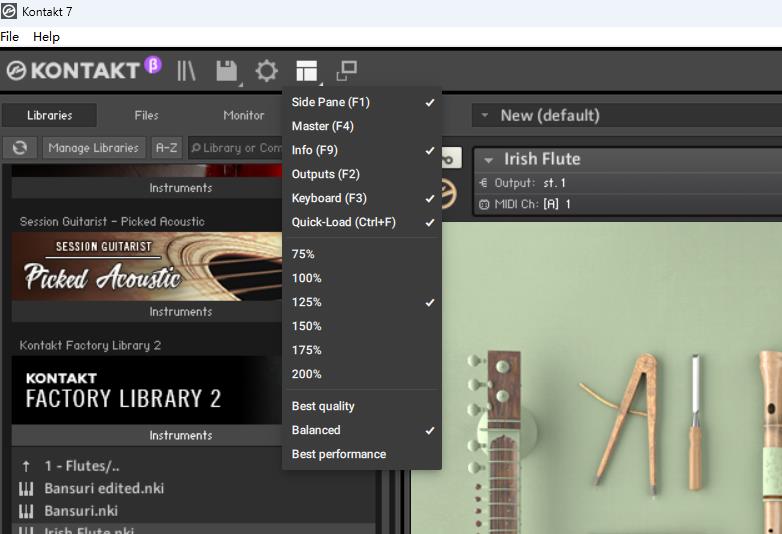Open the library browser icon

186,71
